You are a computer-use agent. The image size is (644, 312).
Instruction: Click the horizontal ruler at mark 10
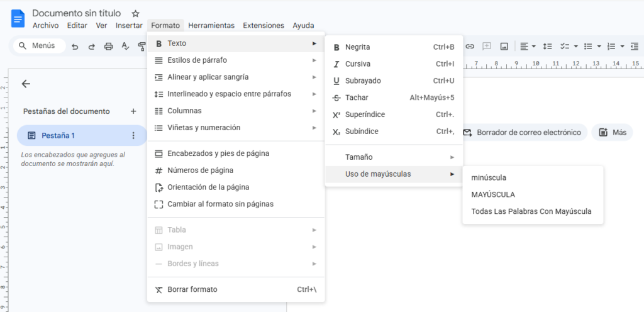pos(536,64)
